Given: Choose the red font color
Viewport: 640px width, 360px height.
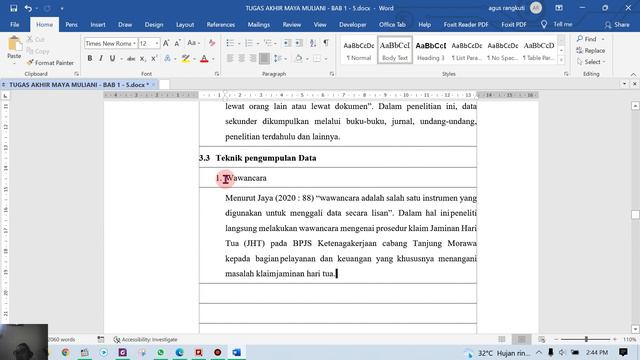Looking at the screenshot, I should tap(204, 59).
